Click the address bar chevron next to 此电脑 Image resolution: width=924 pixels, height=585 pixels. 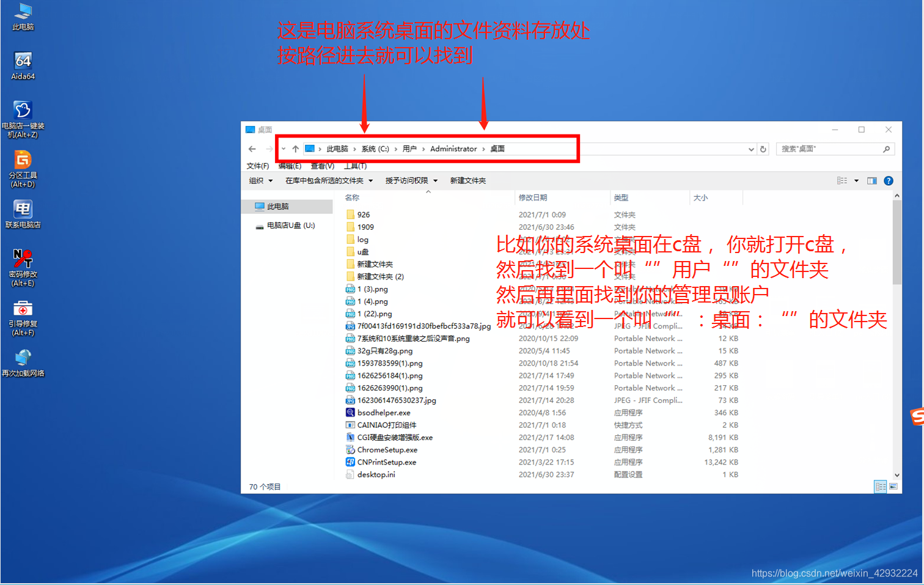[x=354, y=149]
